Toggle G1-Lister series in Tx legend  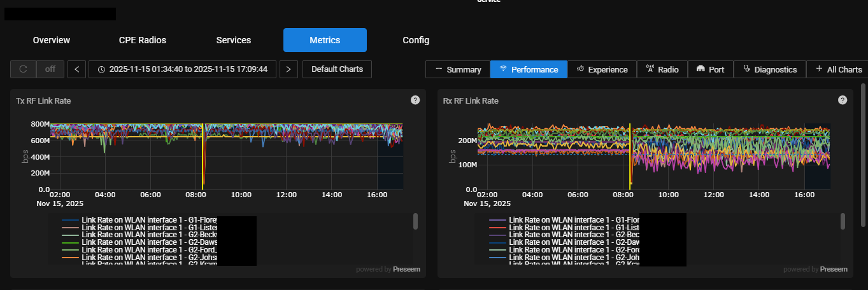140,227
